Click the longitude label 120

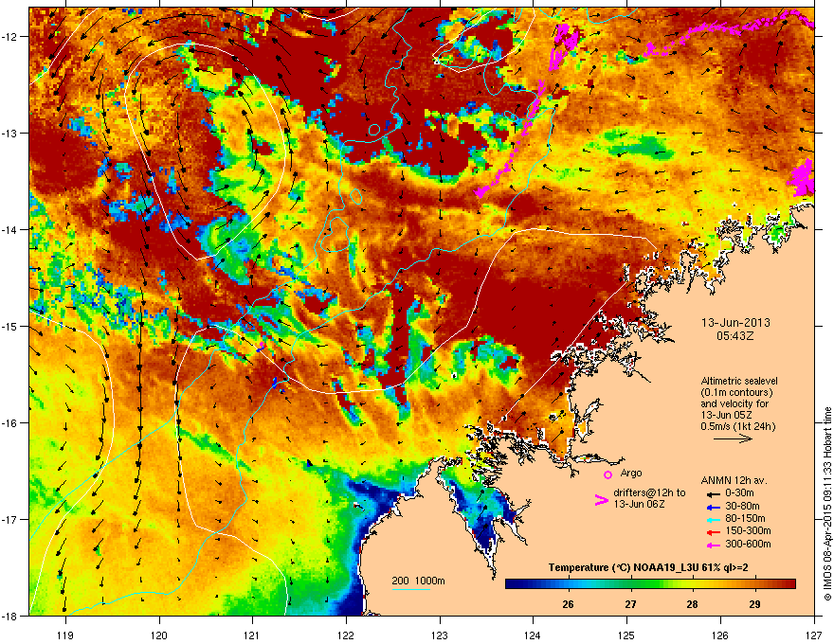[x=159, y=635]
